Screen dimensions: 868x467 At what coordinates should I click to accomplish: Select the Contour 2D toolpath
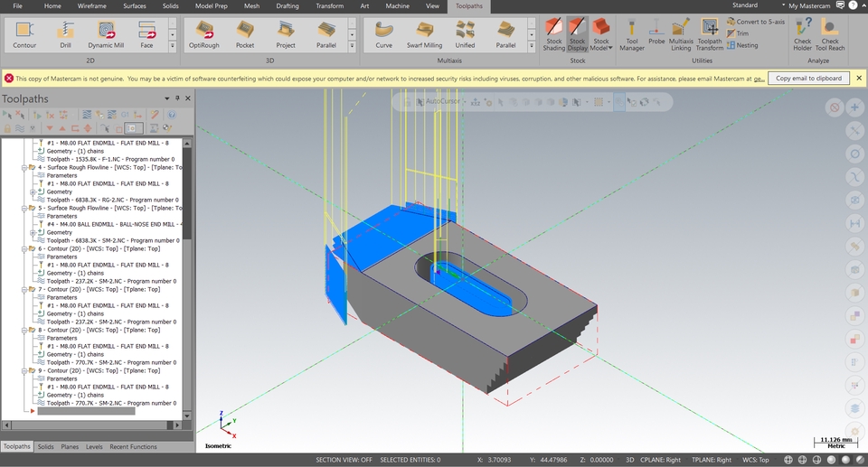coord(24,34)
